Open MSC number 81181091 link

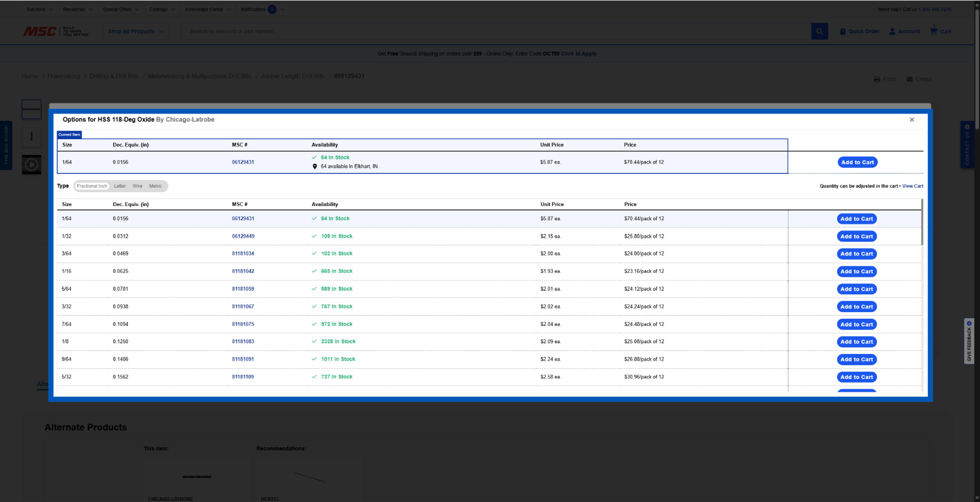[x=243, y=359]
